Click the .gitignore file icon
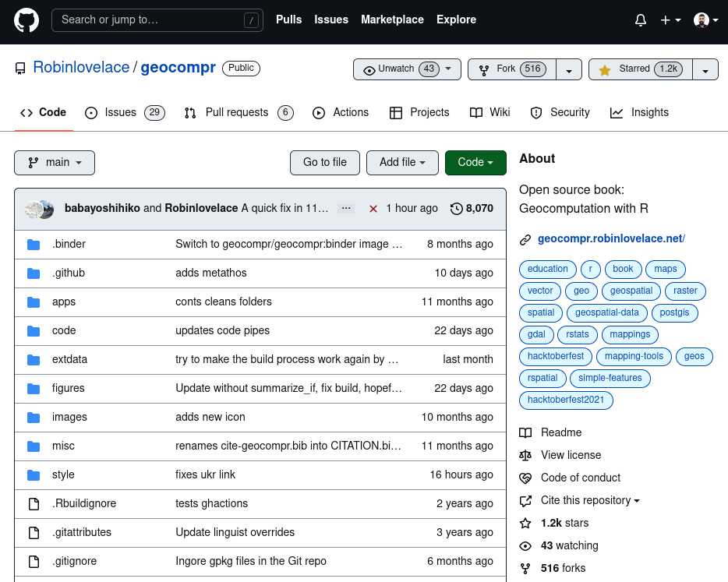Screen dimensions: 728x582 click(x=34, y=562)
